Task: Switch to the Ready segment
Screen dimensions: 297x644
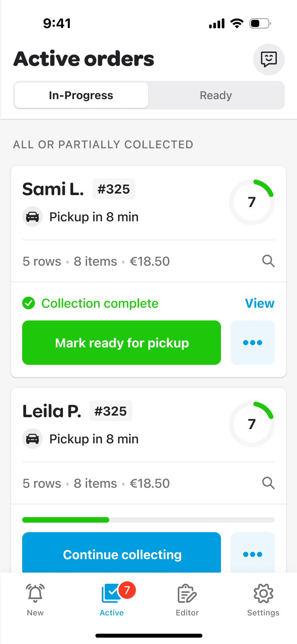Action: pyautogui.click(x=216, y=95)
